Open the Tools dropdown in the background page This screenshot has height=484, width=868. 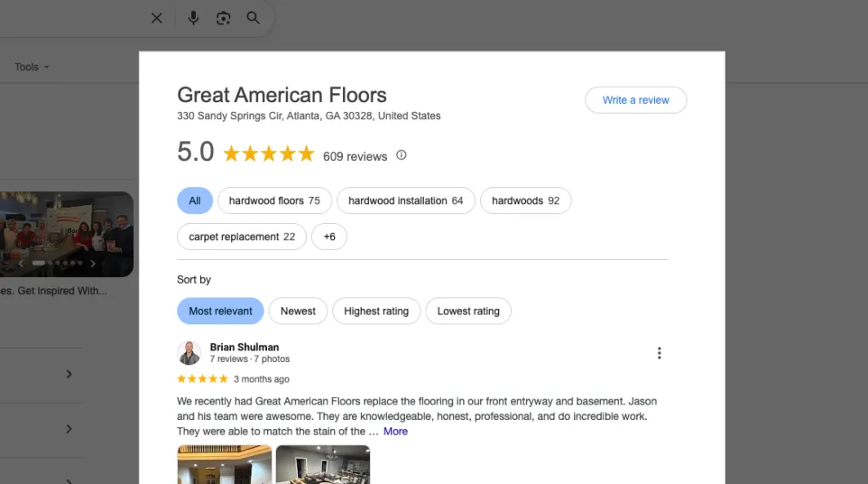pos(32,67)
